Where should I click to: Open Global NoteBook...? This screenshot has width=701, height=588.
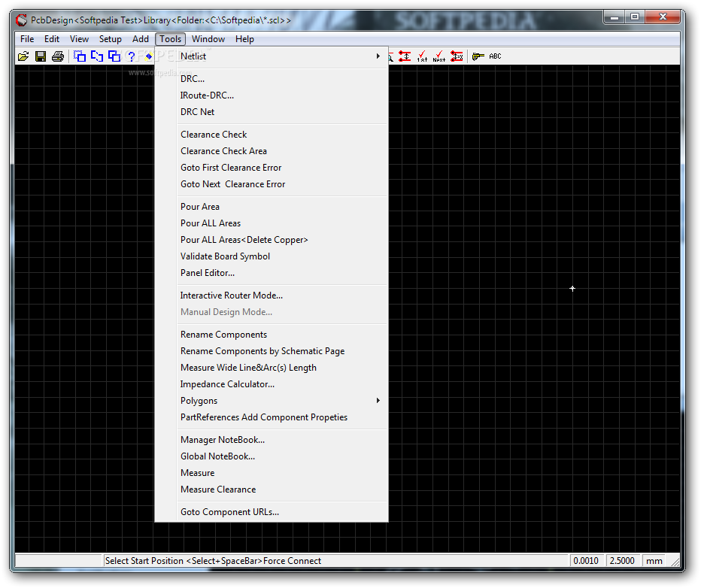click(x=272, y=456)
